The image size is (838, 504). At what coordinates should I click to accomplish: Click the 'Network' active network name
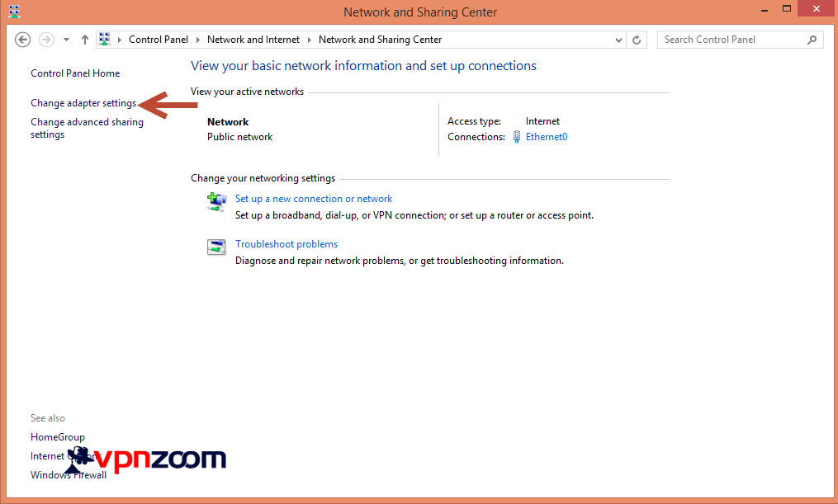[228, 122]
